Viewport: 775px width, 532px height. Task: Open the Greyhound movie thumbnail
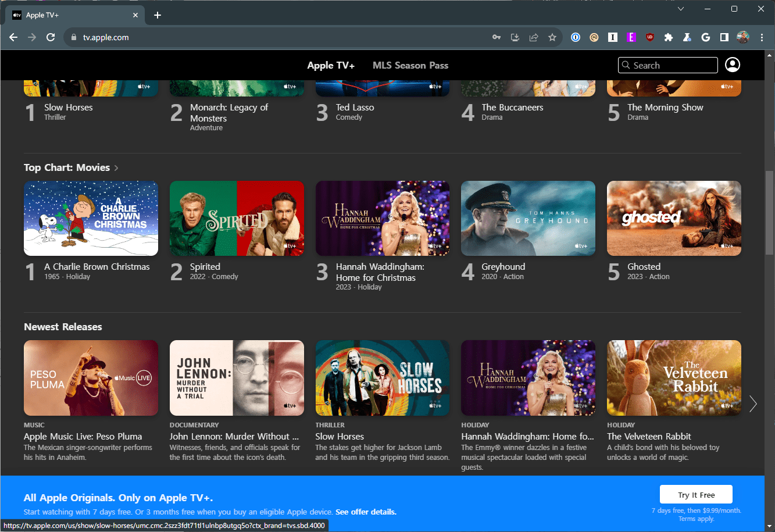[x=528, y=219]
